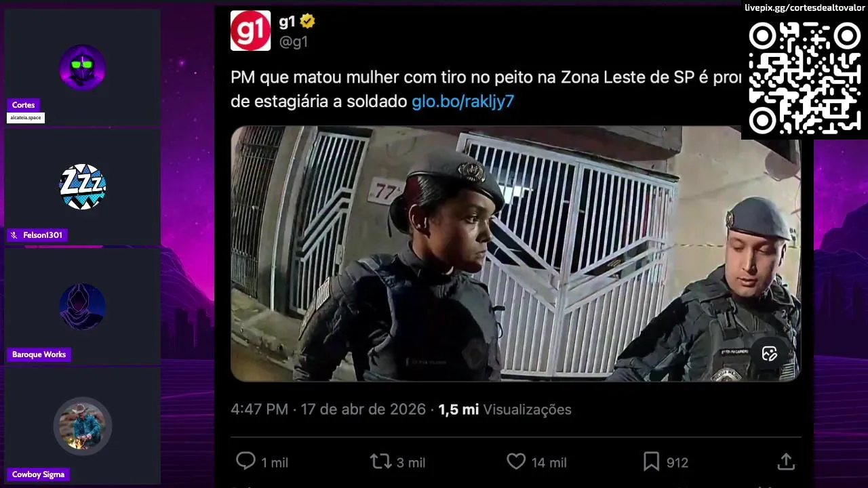This screenshot has width=868, height=488.
Task: Click the livepix QR code
Action: [804, 78]
